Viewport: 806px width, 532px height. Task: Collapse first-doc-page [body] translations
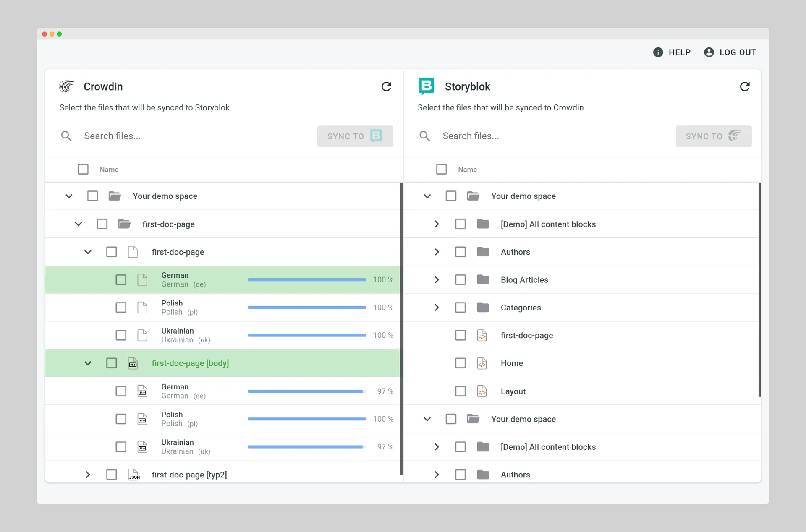pyautogui.click(x=88, y=363)
